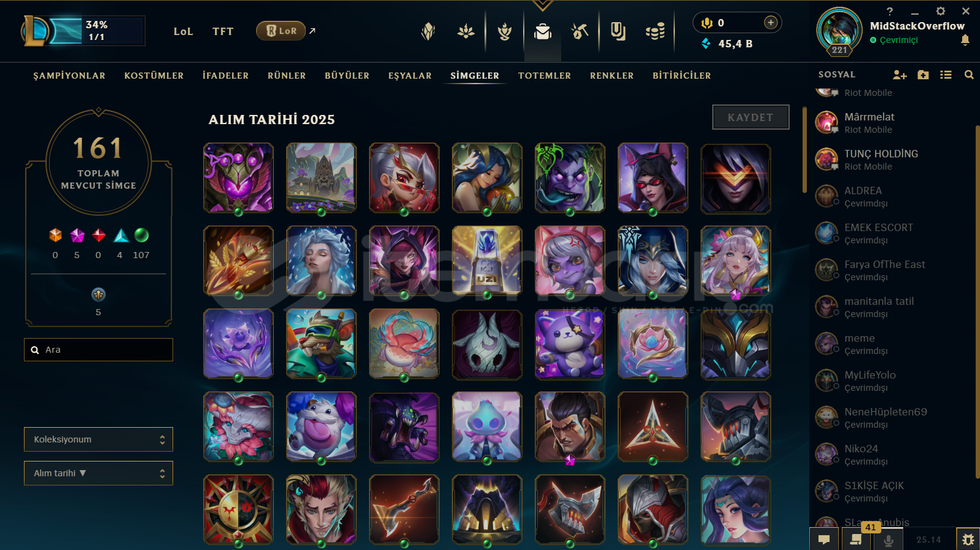
Task: Switch to the KOSTÜMLER tab
Action: click(x=154, y=76)
